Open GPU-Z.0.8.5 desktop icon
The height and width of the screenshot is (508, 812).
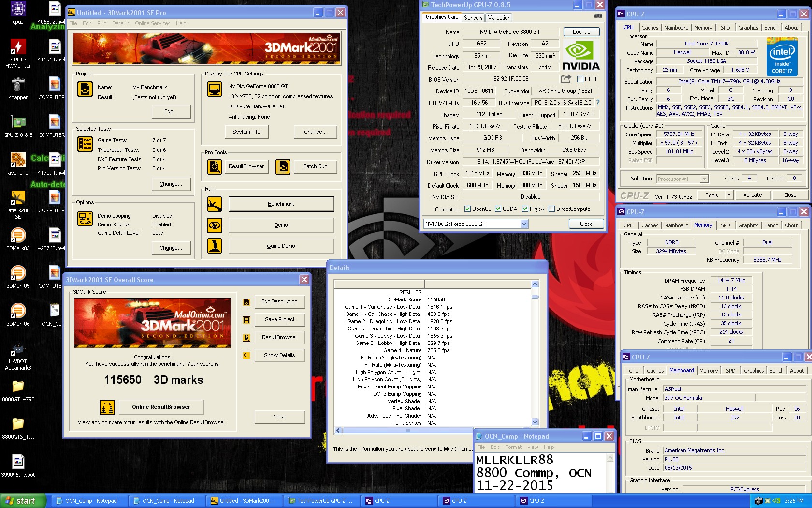18,126
